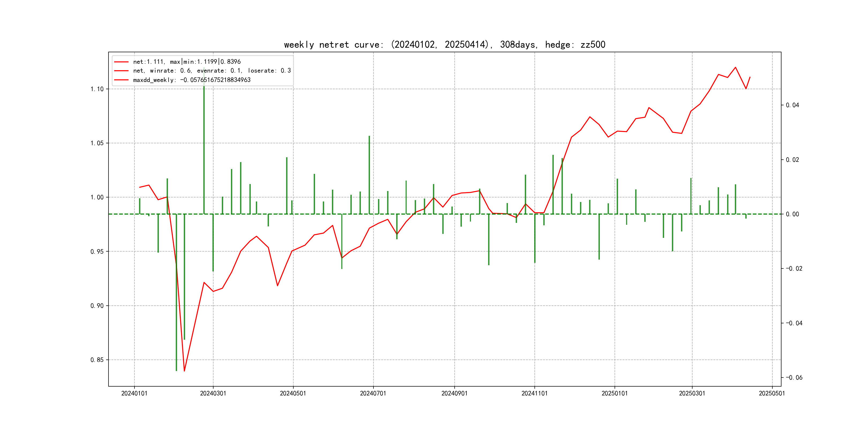Click the 20240701 x-axis date label
868x434 pixels.
[x=373, y=393]
